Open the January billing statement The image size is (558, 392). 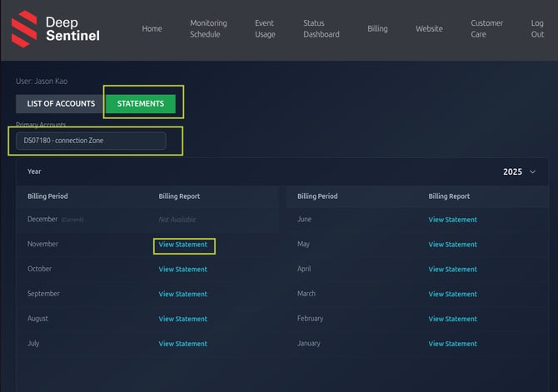452,344
